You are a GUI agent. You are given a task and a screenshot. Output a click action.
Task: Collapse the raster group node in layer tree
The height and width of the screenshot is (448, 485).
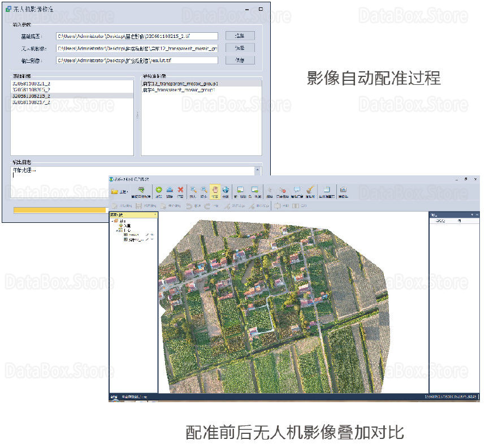click(x=117, y=231)
